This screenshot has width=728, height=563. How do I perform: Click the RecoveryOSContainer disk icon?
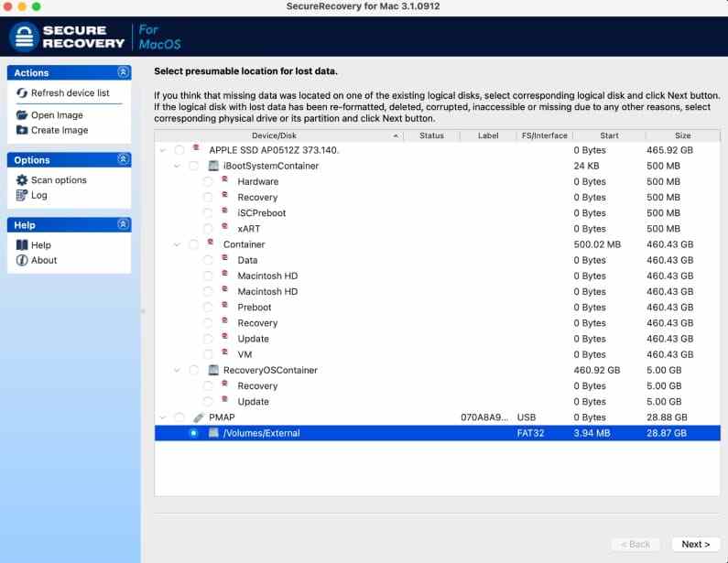(x=213, y=370)
